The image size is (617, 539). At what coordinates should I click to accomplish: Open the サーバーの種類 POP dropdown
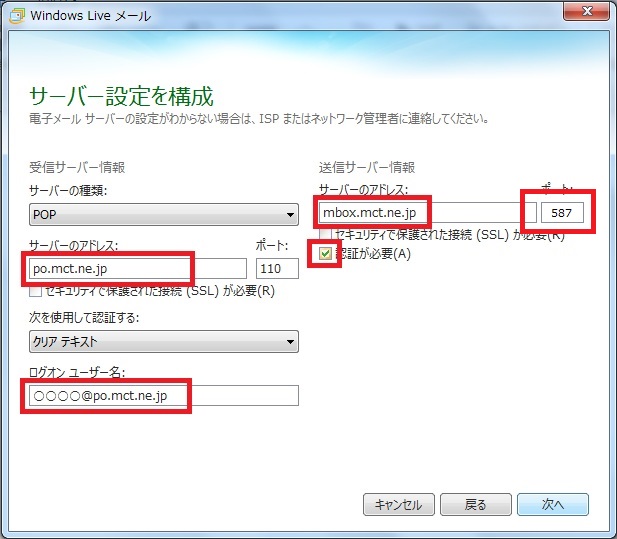click(x=164, y=214)
